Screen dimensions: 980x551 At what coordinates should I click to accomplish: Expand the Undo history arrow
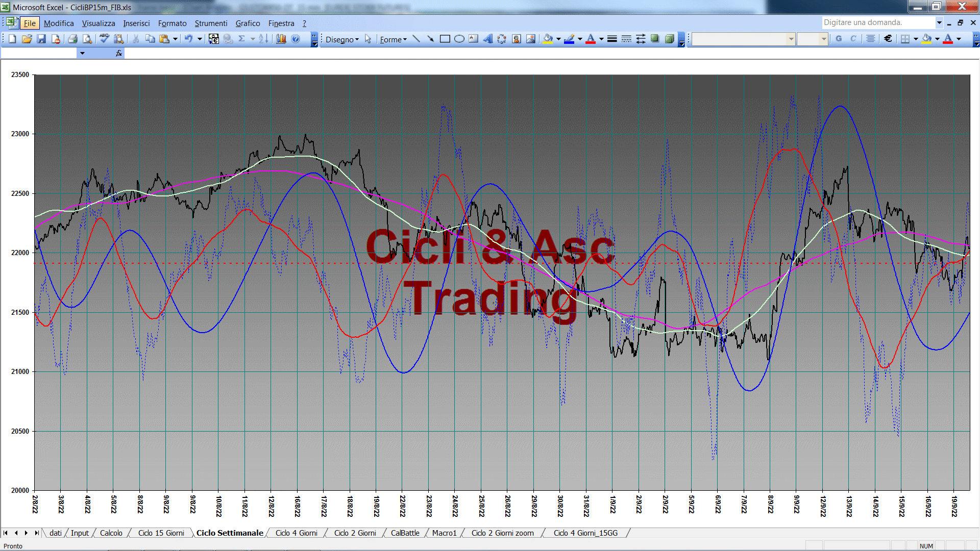point(200,39)
